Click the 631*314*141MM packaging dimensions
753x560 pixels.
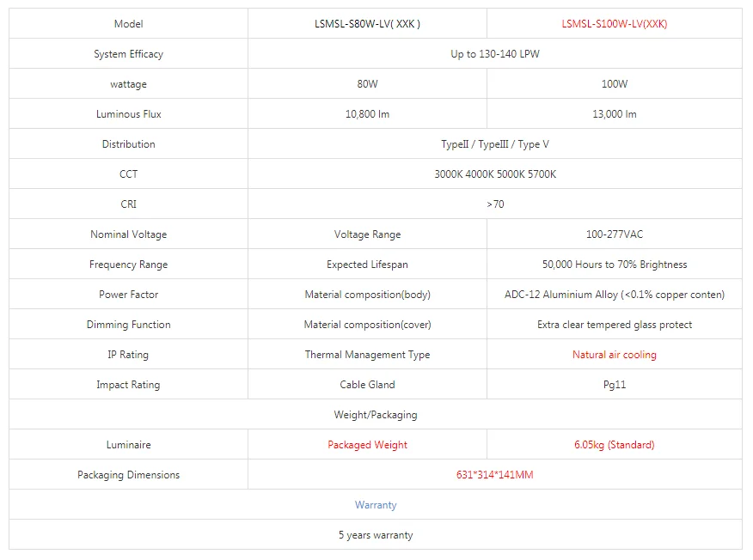pos(494,475)
